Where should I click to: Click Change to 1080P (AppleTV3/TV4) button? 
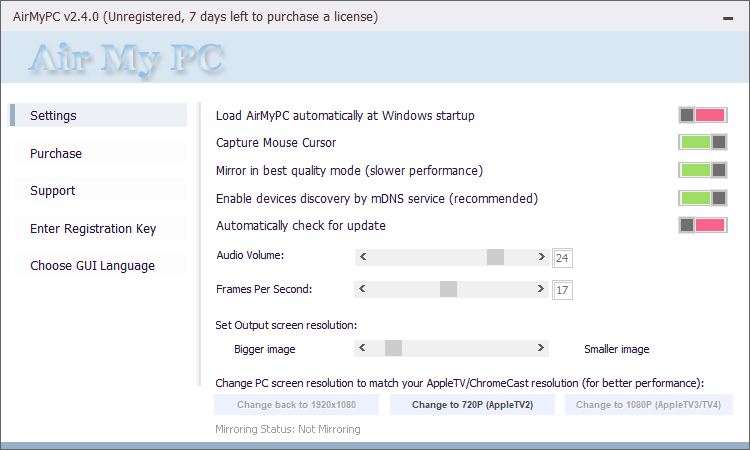[649, 405]
